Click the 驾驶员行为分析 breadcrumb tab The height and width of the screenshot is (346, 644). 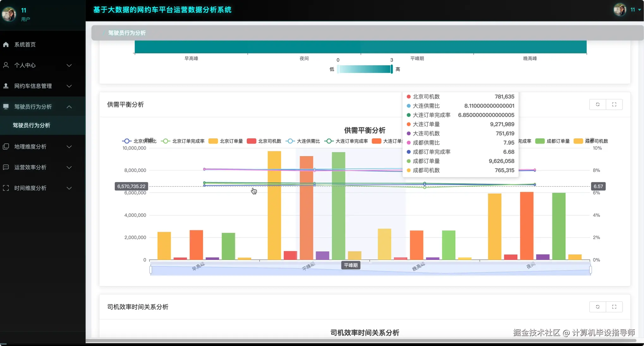(x=127, y=33)
